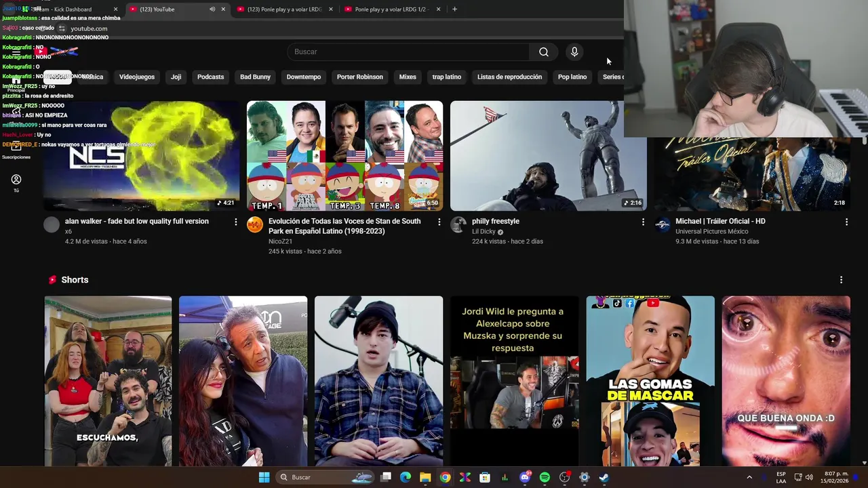This screenshot has width=868, height=488.
Task: Open the Shorts section three-dot menu
Action: 841,280
